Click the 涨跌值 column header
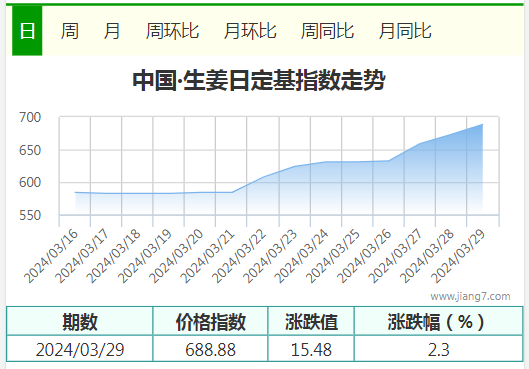 click(x=311, y=321)
